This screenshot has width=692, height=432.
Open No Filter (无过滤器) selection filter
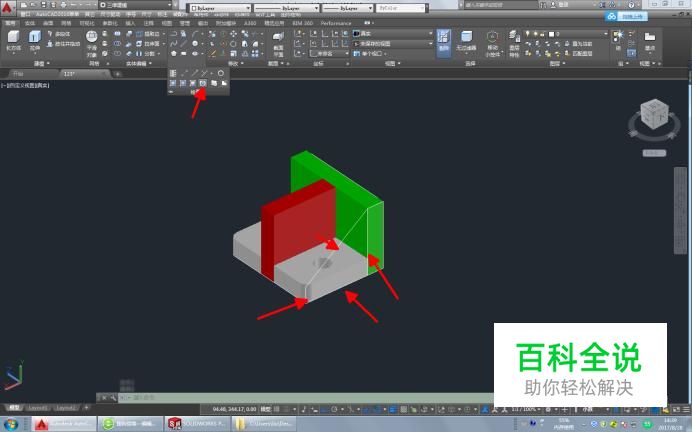click(x=466, y=41)
